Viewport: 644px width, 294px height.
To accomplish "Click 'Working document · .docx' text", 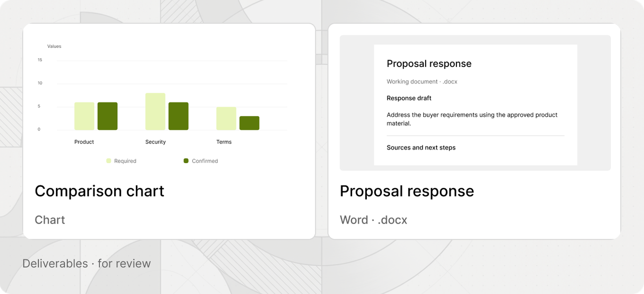I will pos(422,82).
